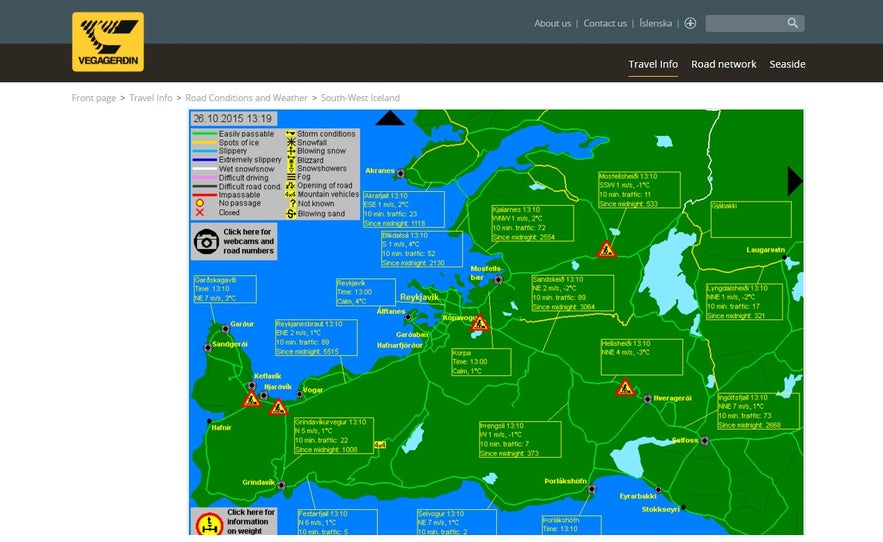Click the map timestamp 26.10.2015 13:19
This screenshot has width=883, height=542.
pos(233,119)
